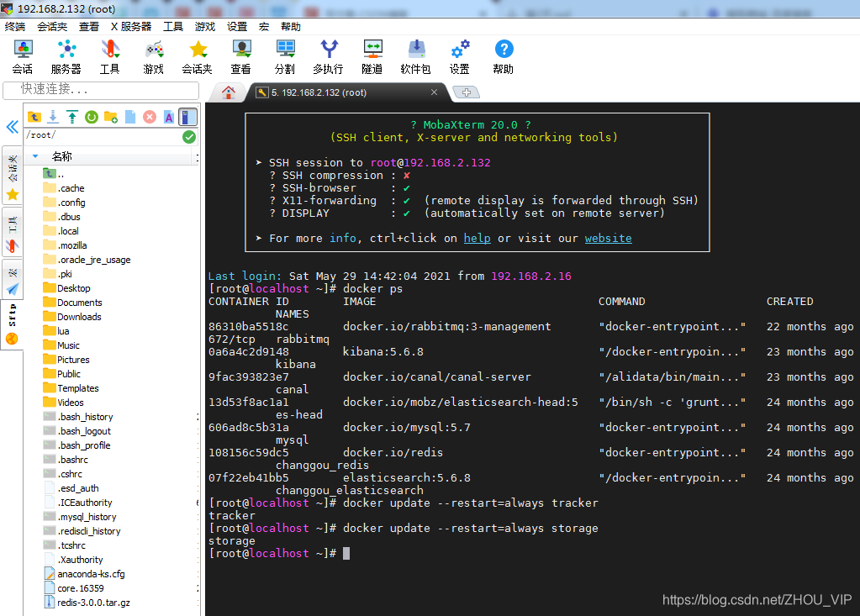Toggle the follow terminal folder button
The image size is (860, 616).
187,117
